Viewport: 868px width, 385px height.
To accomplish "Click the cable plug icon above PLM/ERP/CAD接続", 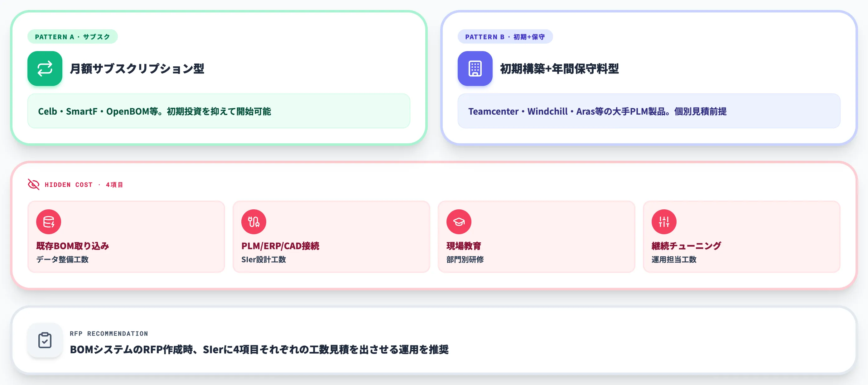I will click(x=254, y=222).
